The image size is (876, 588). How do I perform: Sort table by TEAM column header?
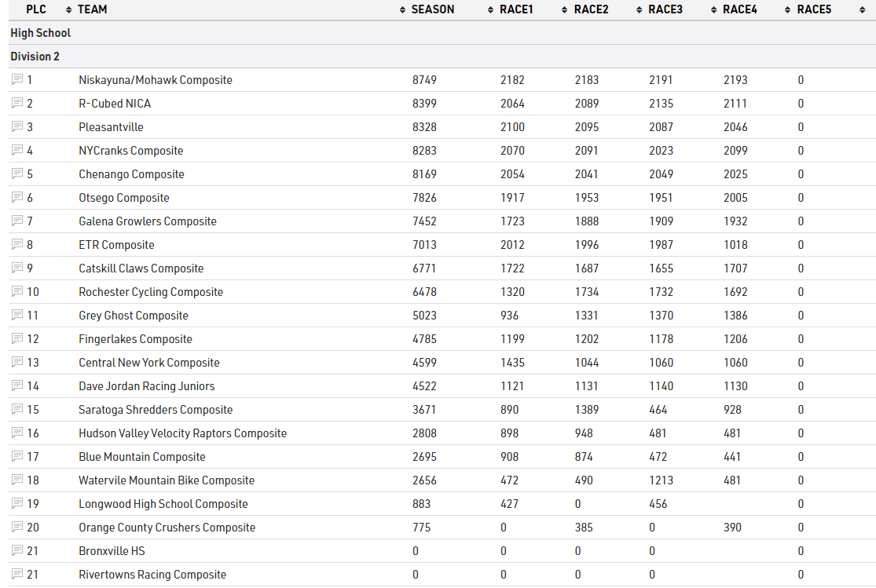[x=92, y=9]
